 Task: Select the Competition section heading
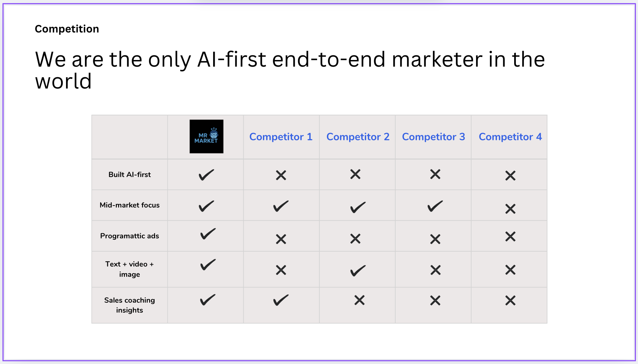pyautogui.click(x=67, y=29)
